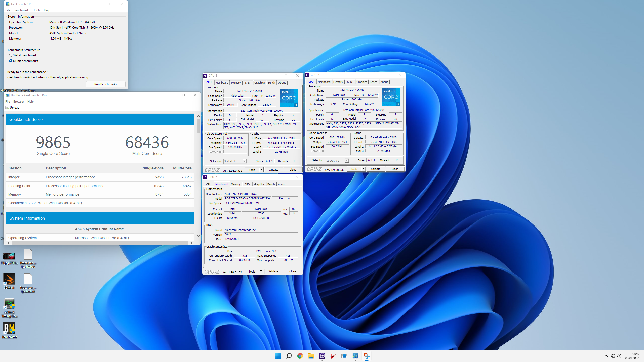
Task: Open Tools dropdown arrow in 6601.58 MHz CPU-Z
Action: click(x=363, y=169)
